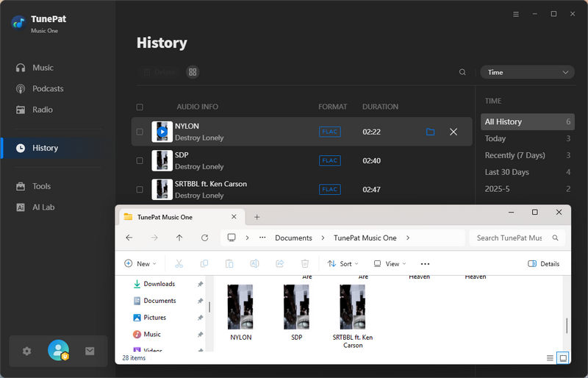Toggle the select-all checkbox in header
588x378 pixels.
coord(140,107)
